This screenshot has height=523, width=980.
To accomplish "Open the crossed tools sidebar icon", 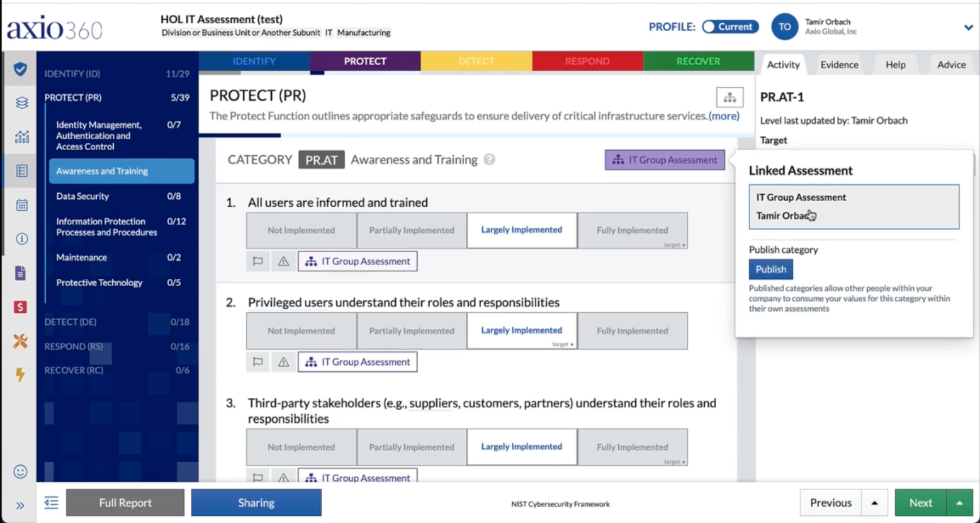I will coord(20,341).
